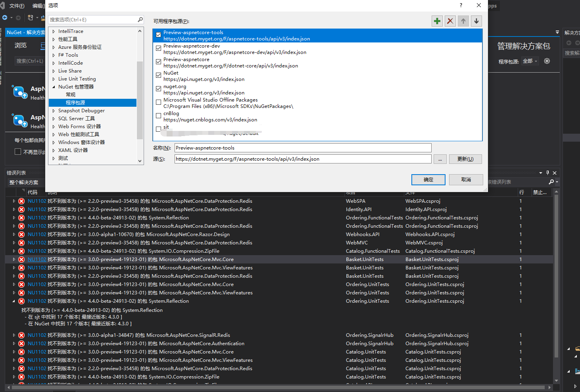Click back arrow in Solution Explorer toolbar
Image resolution: width=580 pixels, height=392 pixels.
pos(569,43)
